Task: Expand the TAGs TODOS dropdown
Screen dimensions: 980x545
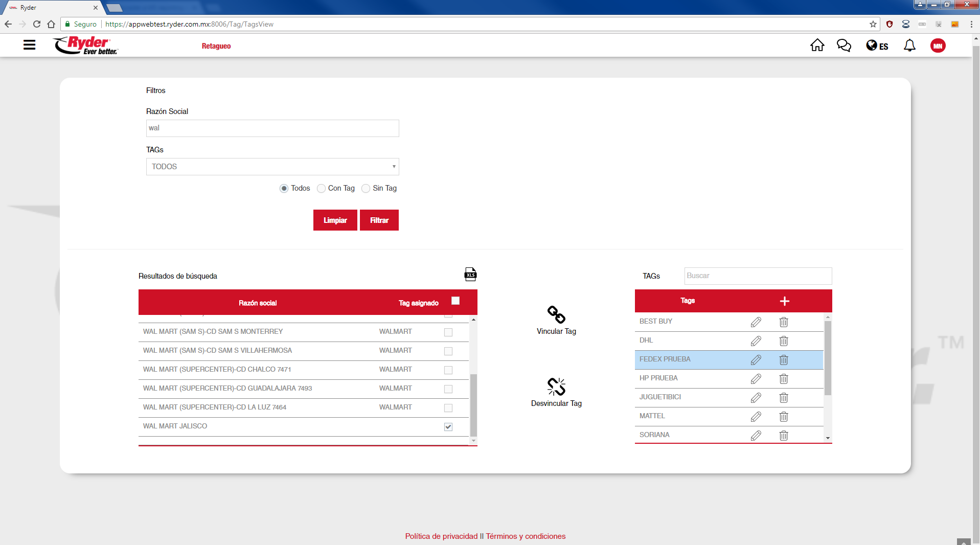Action: coord(272,167)
